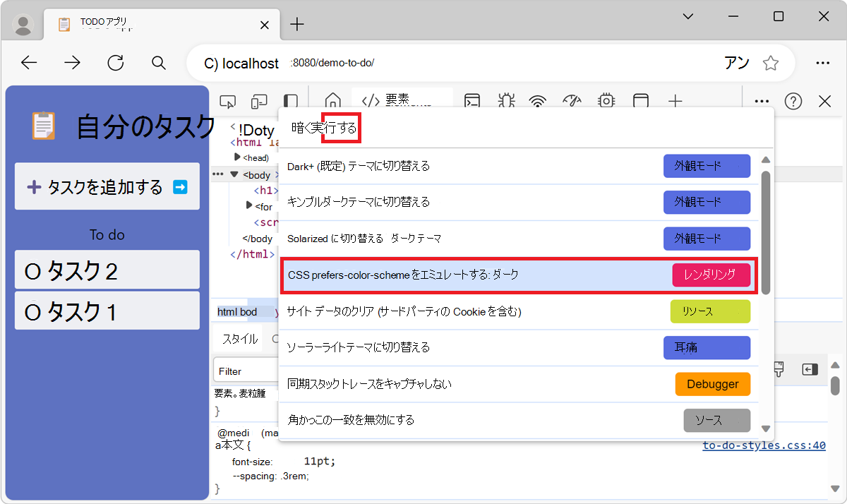Screen dimensions: 847x504
Task: Open device emulation mode icon
Action: click(258, 101)
